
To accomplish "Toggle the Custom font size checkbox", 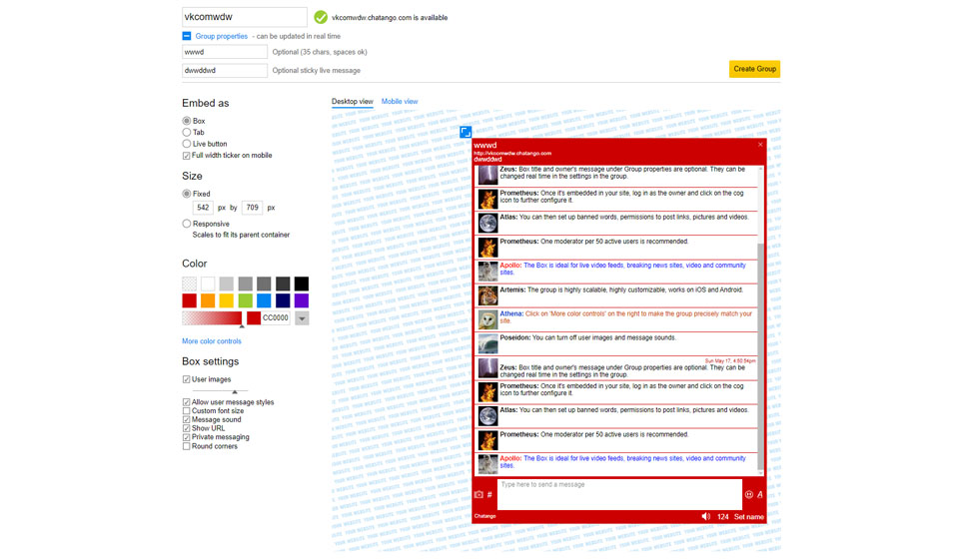I will [187, 411].
